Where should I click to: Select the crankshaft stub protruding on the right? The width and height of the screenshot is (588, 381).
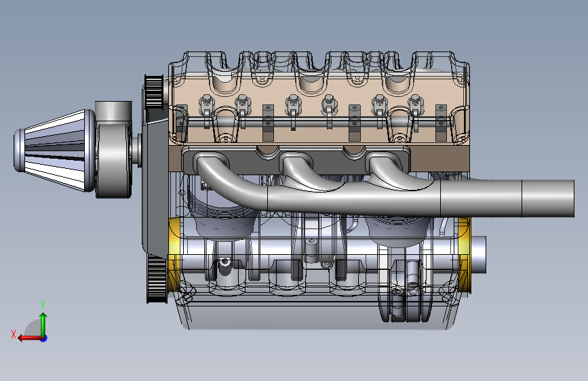479,255
